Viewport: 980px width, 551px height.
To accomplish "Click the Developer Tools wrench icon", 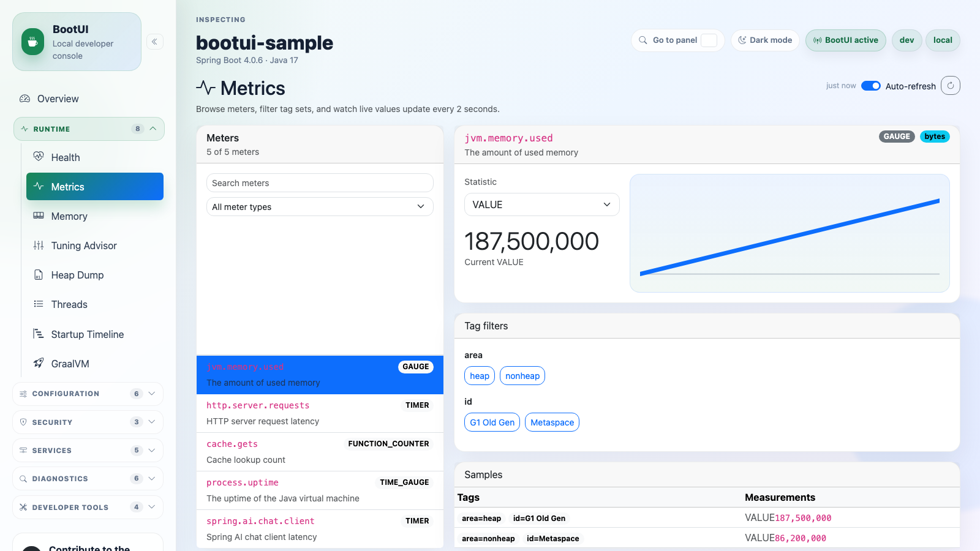I will click(23, 507).
